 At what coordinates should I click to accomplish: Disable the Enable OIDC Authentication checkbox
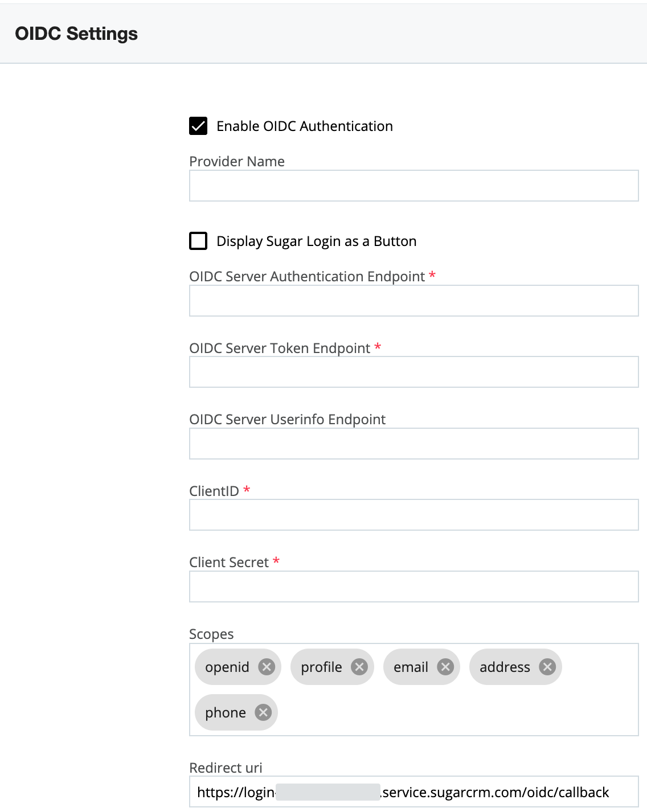198,126
